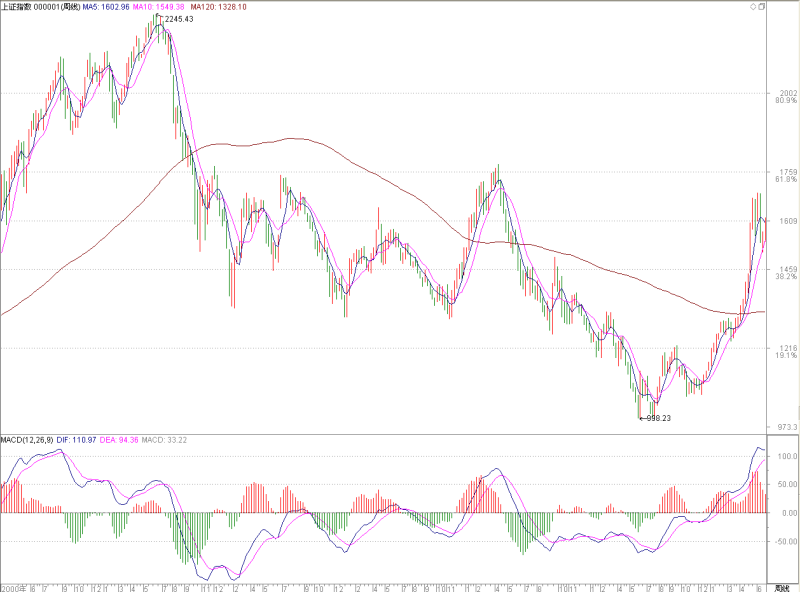Viewport: 800px width, 592px height.
Task: Click the DIF: 110.97 value label
Action: (76, 439)
